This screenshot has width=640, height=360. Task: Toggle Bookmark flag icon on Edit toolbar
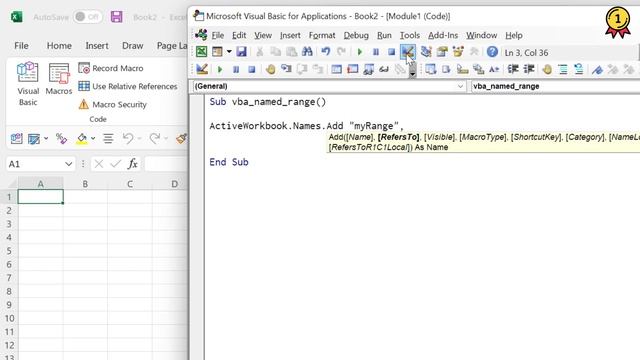tap(597, 69)
